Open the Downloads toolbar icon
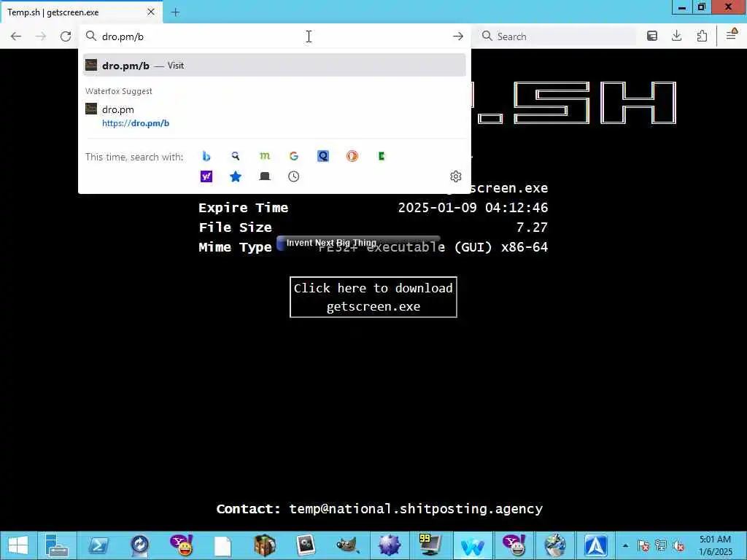The height and width of the screenshot is (560, 747). pyautogui.click(x=676, y=36)
